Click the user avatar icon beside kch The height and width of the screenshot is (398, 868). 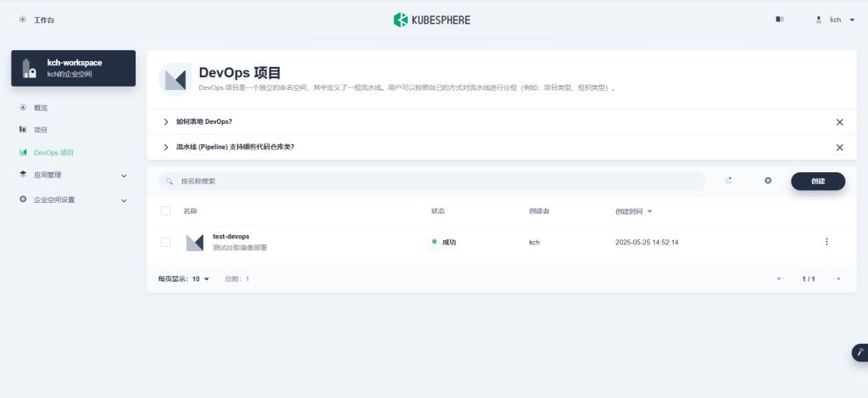click(819, 20)
